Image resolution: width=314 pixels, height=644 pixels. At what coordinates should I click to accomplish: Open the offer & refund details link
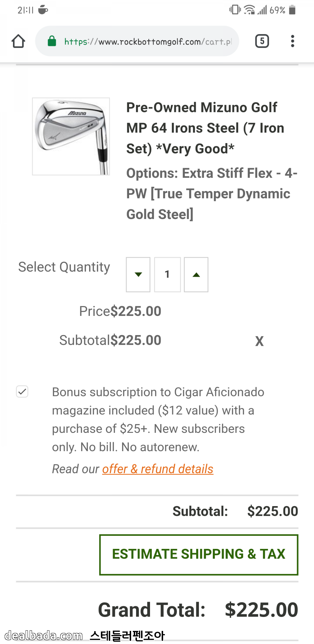[158, 469]
